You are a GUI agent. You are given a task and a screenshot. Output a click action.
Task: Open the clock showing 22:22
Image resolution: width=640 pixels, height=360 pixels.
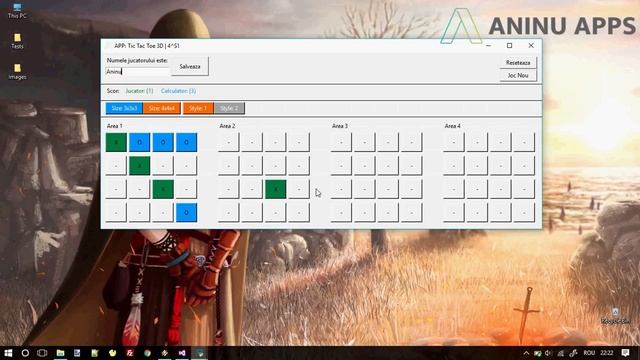(x=607, y=353)
